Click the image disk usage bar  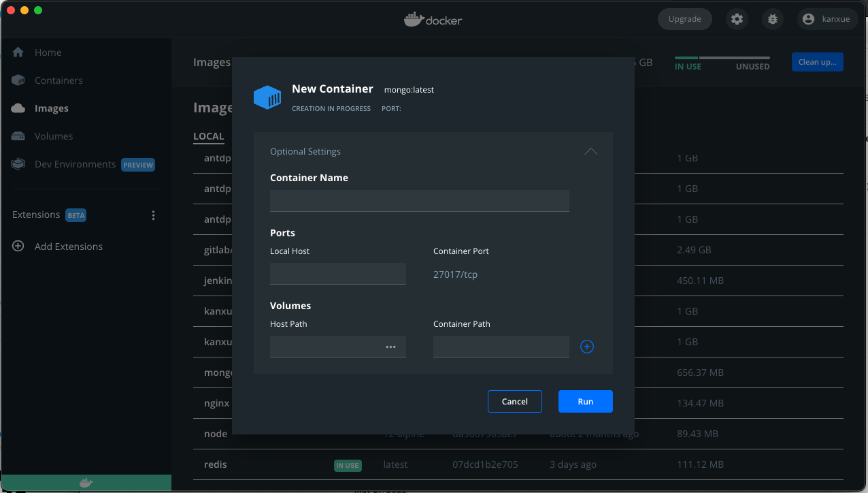point(722,58)
